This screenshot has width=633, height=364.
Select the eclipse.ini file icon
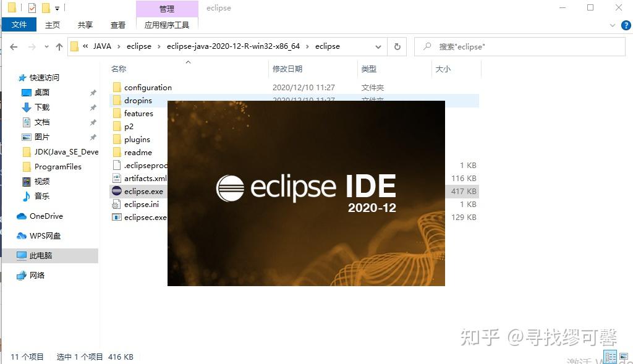117,204
